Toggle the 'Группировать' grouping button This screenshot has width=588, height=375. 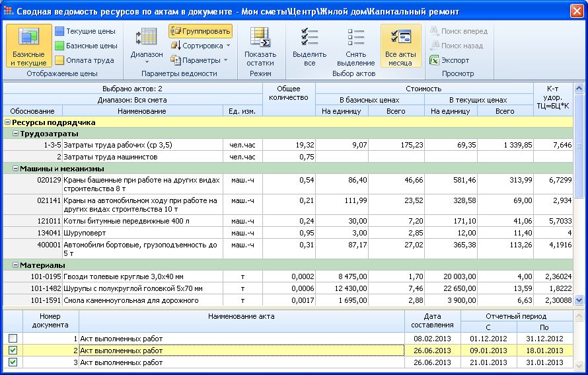coord(200,31)
